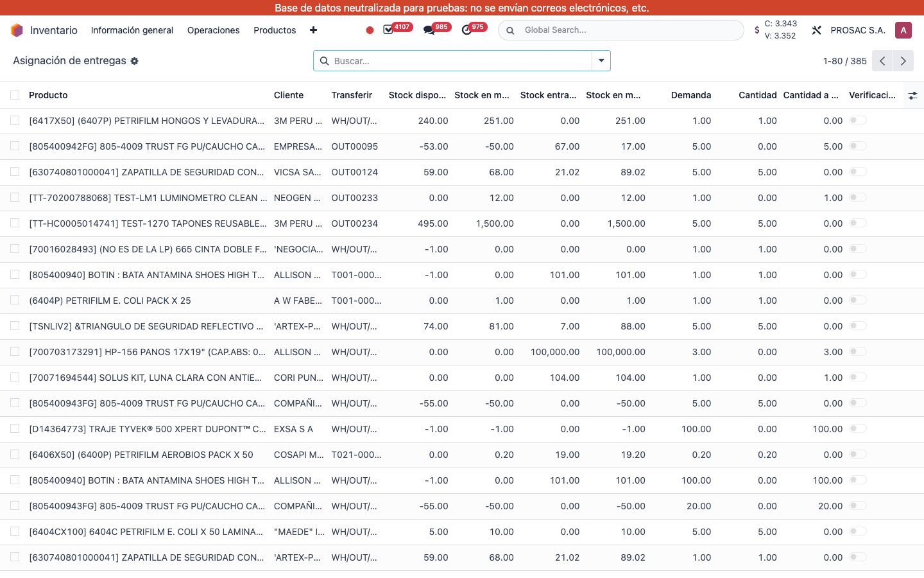Sort by the Demanda column header
This screenshot has height=578, width=924.
pyautogui.click(x=691, y=95)
